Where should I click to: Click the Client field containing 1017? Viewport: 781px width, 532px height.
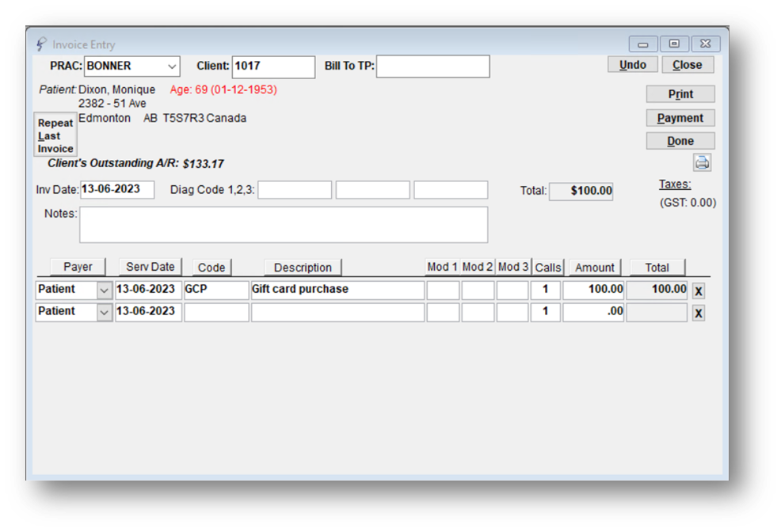[x=273, y=66]
